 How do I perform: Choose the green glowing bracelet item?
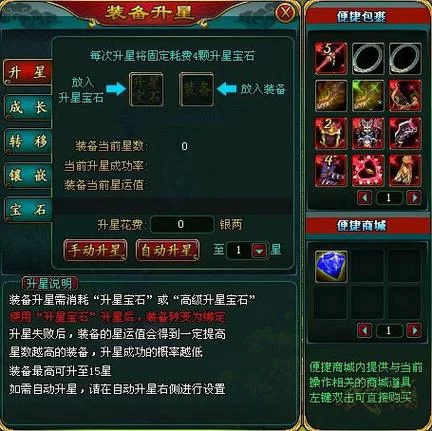point(368,96)
